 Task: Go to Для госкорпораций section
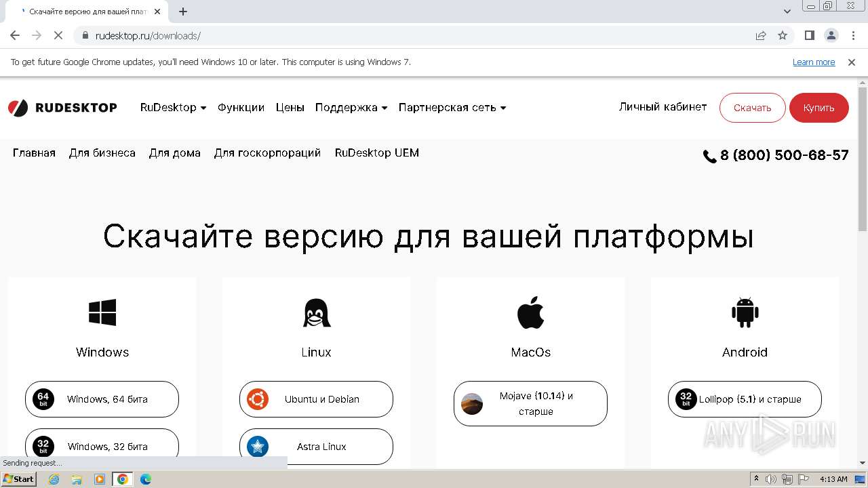click(x=267, y=153)
